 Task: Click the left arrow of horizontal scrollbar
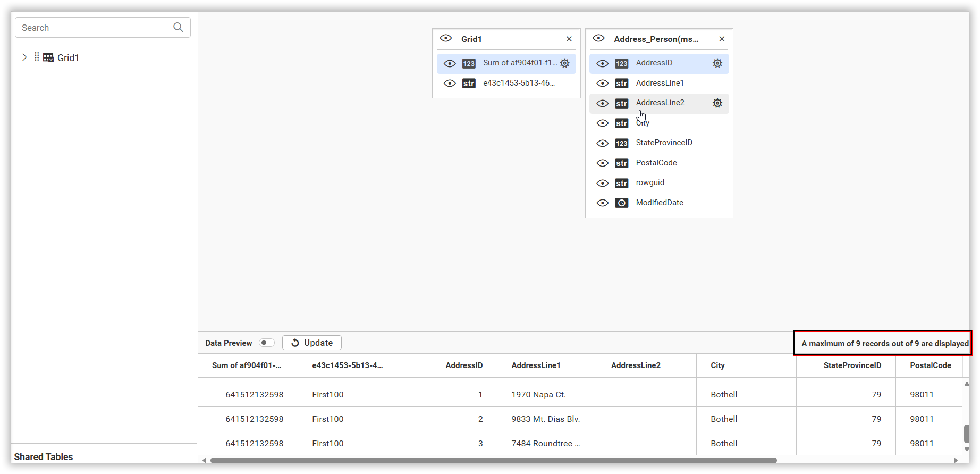coord(205,460)
